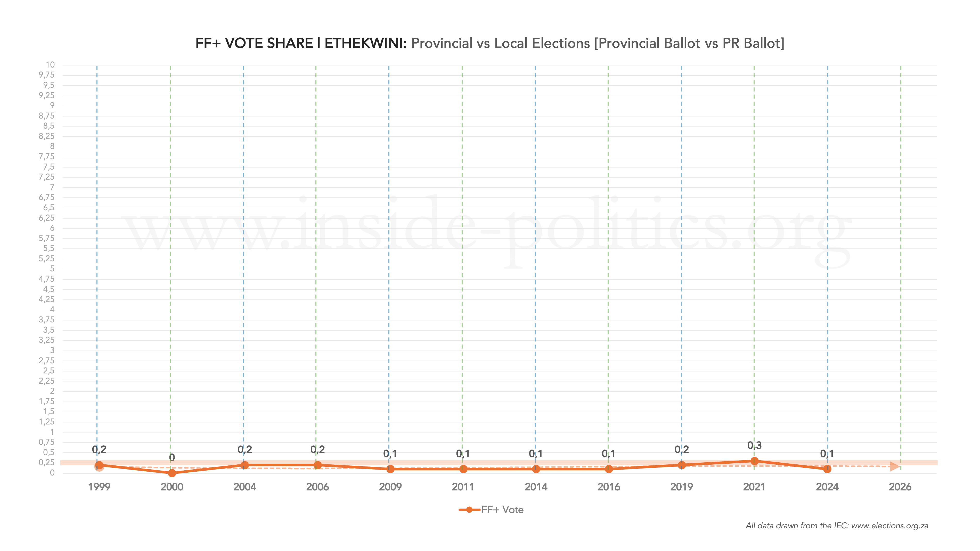Click the 0,3 data label above 2021
Screen dimensions: 980x551
754,445
